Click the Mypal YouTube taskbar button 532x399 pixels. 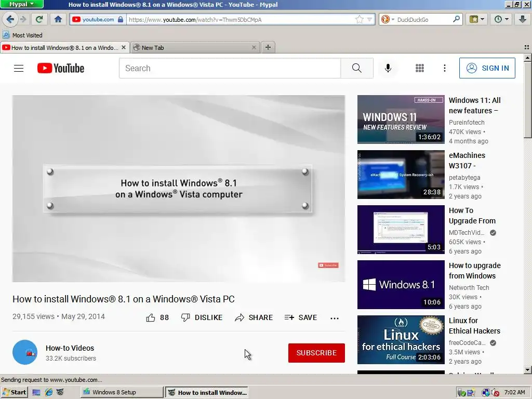tap(207, 393)
